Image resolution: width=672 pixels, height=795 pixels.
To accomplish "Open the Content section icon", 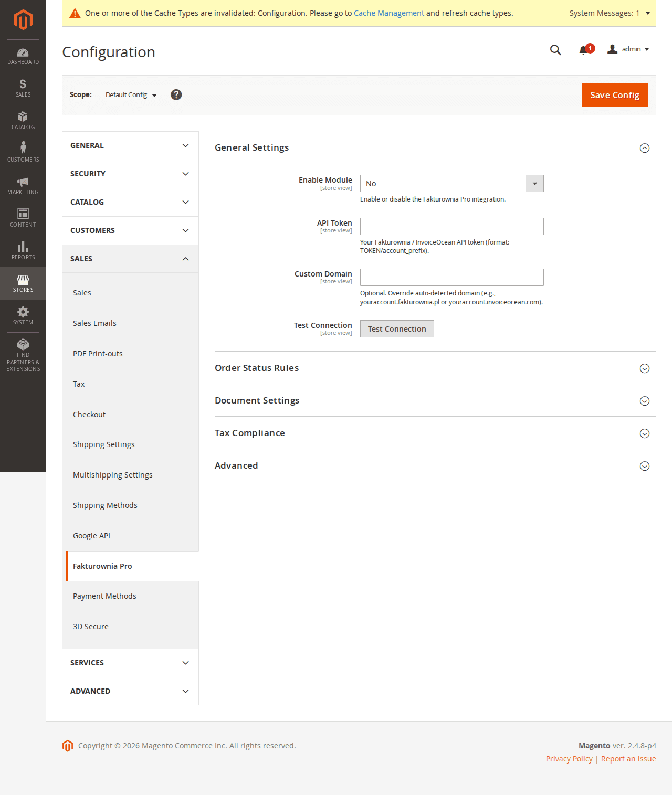I will (23, 216).
